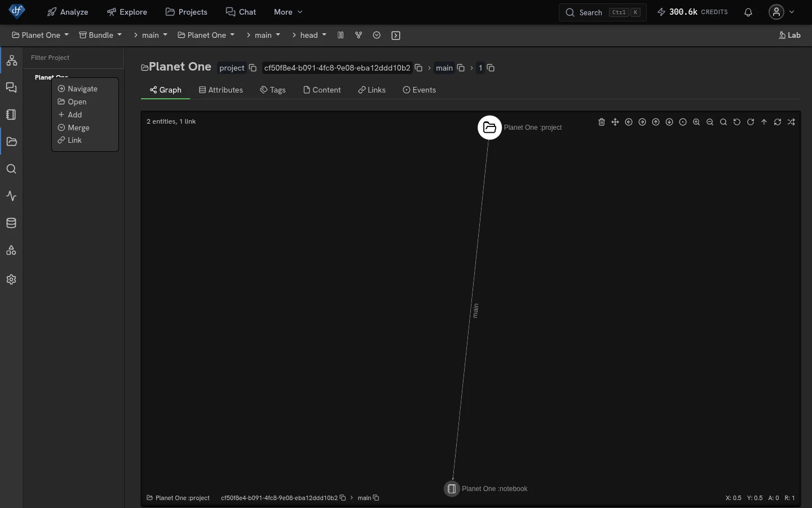Click the plain up arrow in graph toolbar
The width and height of the screenshot is (812, 508).
(x=764, y=122)
